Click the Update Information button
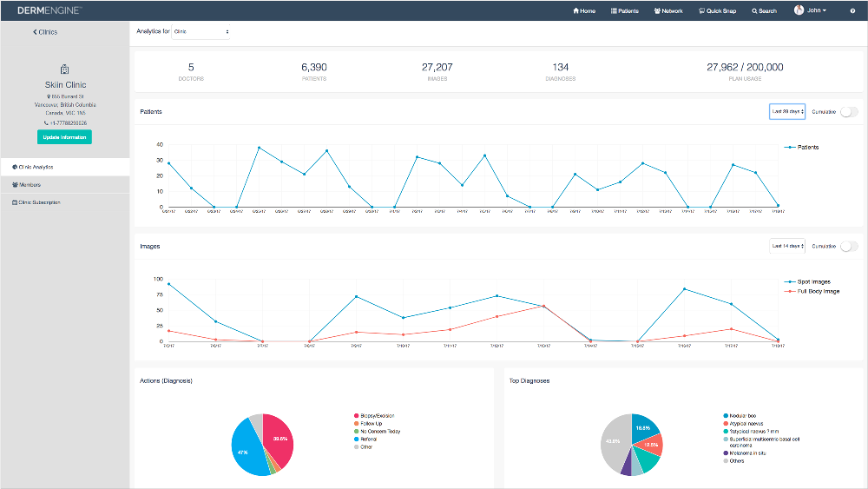The height and width of the screenshot is (489, 868). click(x=64, y=137)
